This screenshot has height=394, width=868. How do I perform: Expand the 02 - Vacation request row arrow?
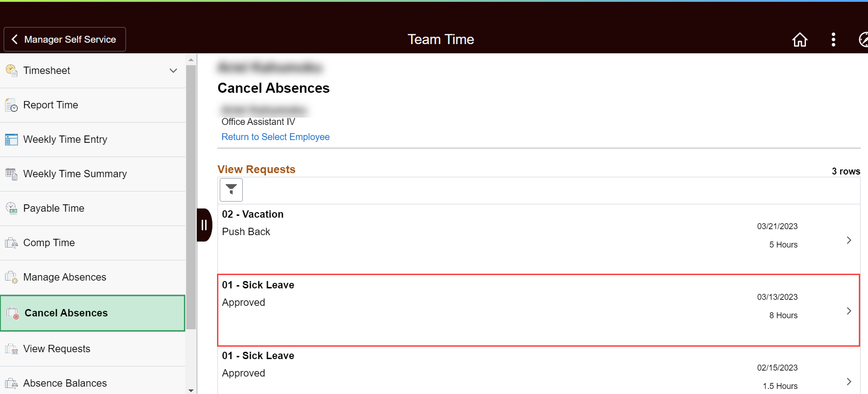849,240
